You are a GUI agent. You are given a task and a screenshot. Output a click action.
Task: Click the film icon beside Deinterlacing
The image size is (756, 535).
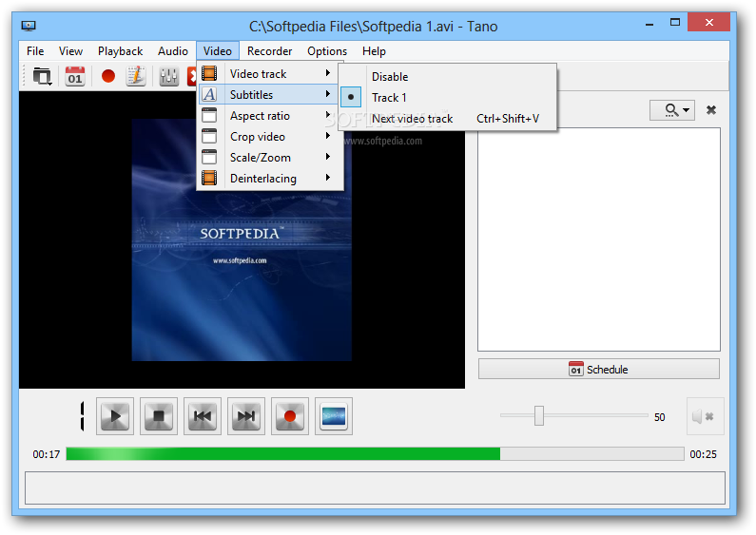(209, 178)
